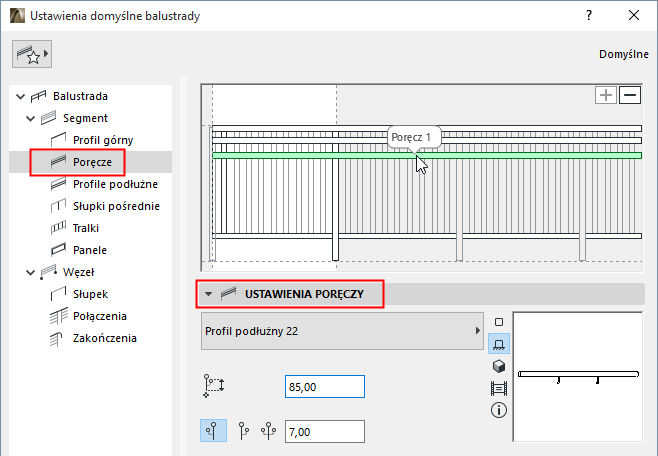Remove rail with minus button
The height and width of the screenshot is (456, 658).
(x=630, y=95)
